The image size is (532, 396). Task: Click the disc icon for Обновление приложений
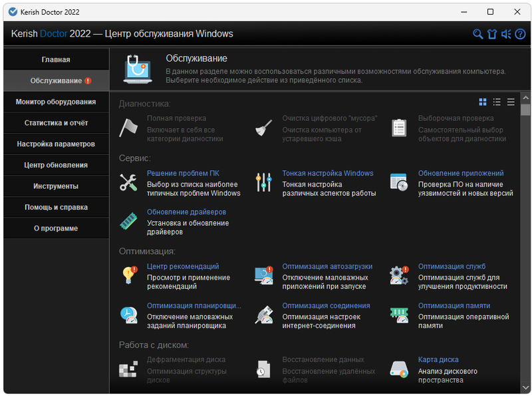coord(399,183)
